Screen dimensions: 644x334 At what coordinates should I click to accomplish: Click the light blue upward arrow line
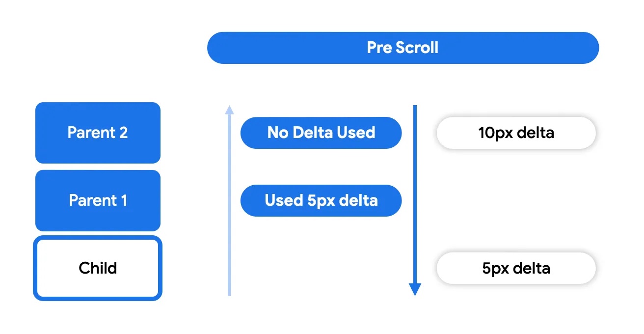click(229, 206)
